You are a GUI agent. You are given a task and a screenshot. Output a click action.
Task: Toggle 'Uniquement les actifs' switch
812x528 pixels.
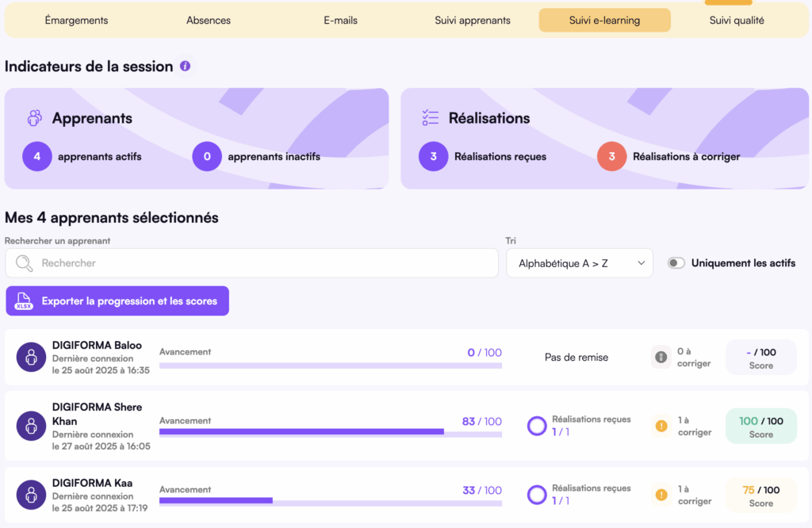point(676,263)
